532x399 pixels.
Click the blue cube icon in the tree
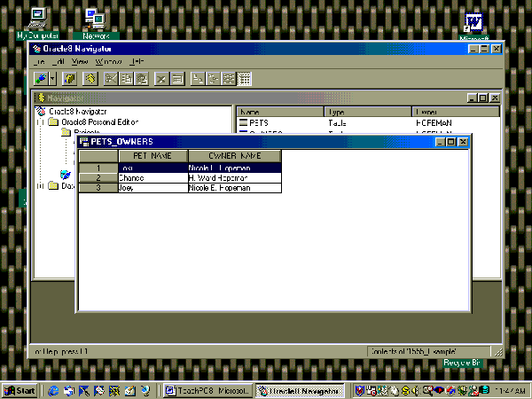[65, 175]
